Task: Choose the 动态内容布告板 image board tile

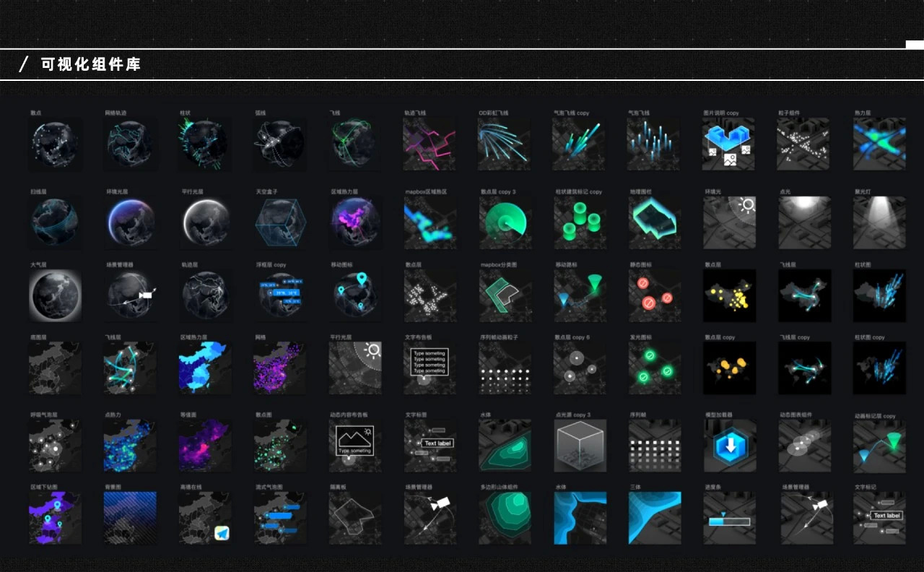Action: (354, 446)
